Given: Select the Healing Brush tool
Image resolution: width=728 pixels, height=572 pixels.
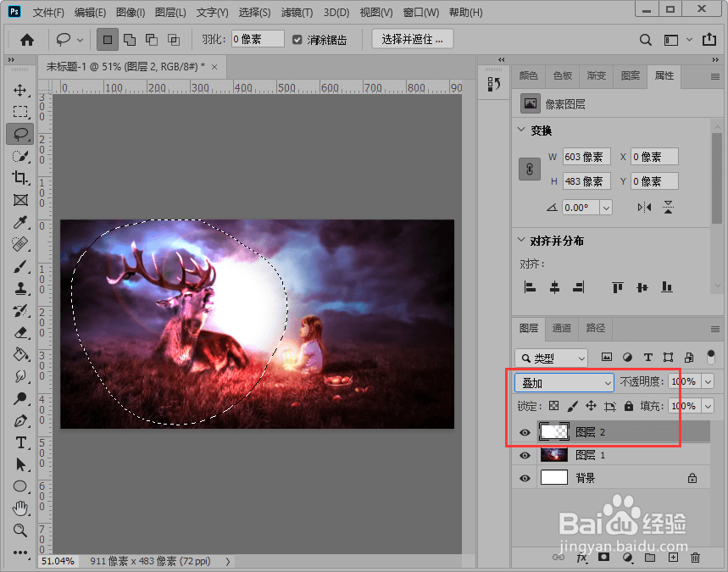Looking at the screenshot, I should (x=20, y=244).
